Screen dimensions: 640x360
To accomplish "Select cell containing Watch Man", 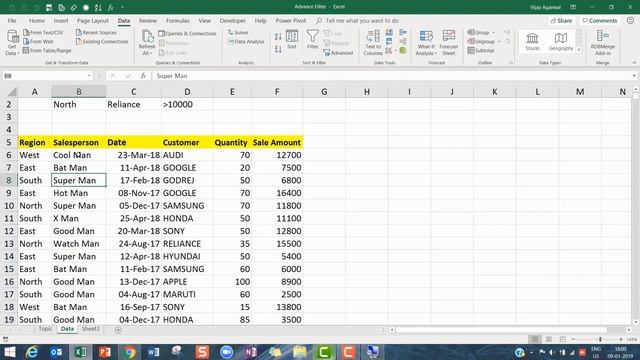I will point(79,244).
